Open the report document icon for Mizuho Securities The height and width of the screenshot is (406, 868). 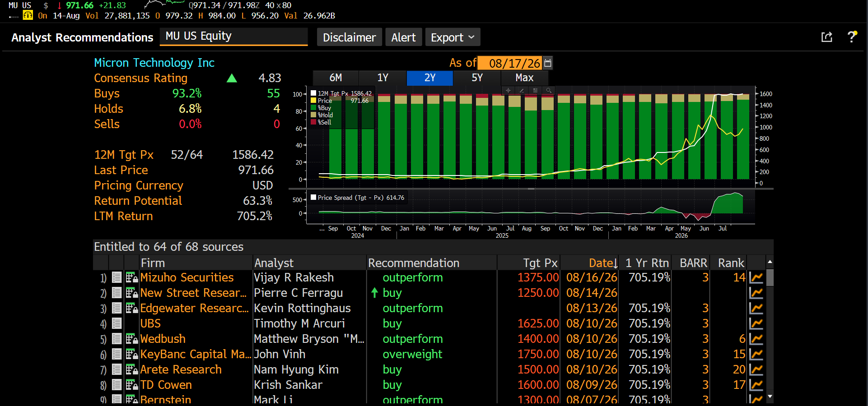click(x=117, y=277)
